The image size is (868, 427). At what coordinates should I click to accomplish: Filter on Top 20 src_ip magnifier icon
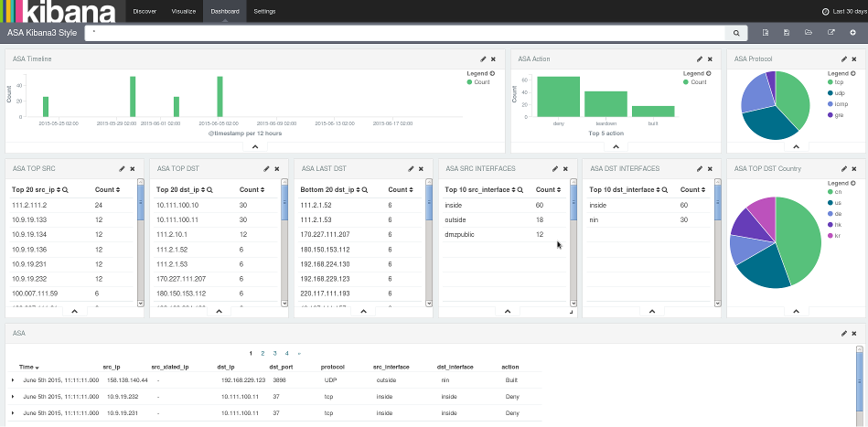point(65,189)
